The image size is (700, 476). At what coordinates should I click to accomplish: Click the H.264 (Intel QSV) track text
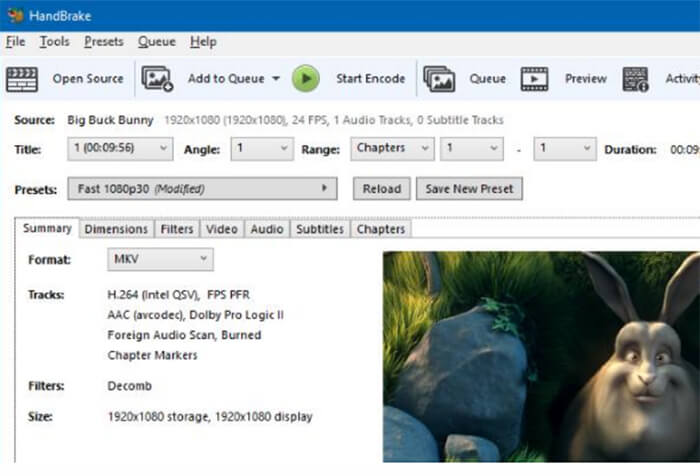(179, 295)
